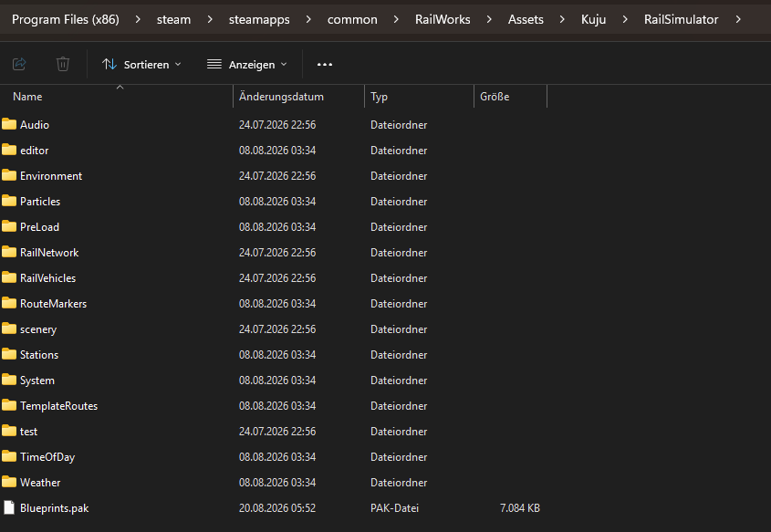The width and height of the screenshot is (771, 532).
Task: Click the PreLoad folder name
Action: (40, 226)
